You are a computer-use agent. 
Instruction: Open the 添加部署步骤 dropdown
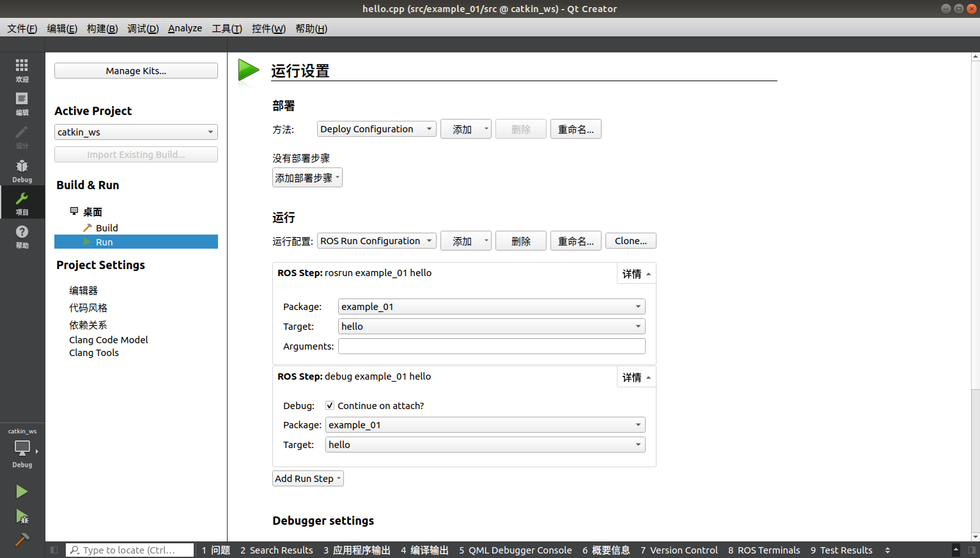pyautogui.click(x=307, y=178)
